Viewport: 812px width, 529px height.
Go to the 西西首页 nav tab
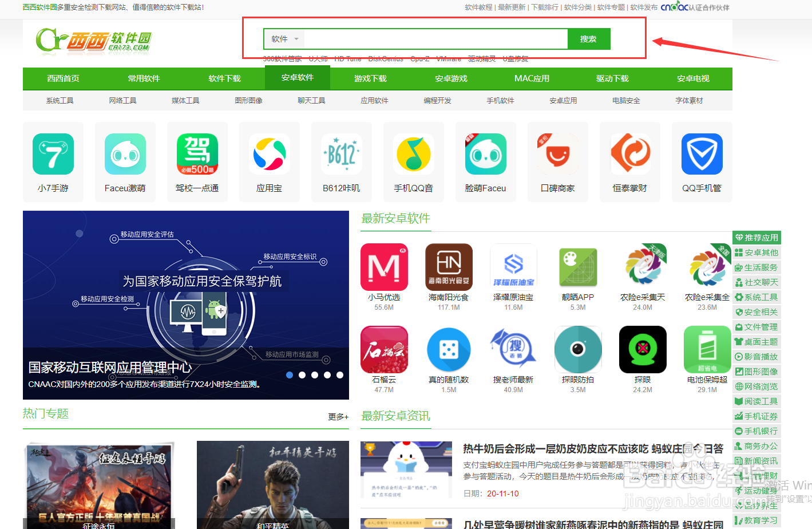63,78
